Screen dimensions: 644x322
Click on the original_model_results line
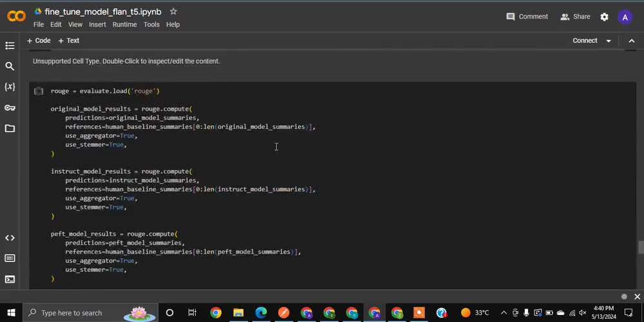pyautogui.click(x=122, y=109)
